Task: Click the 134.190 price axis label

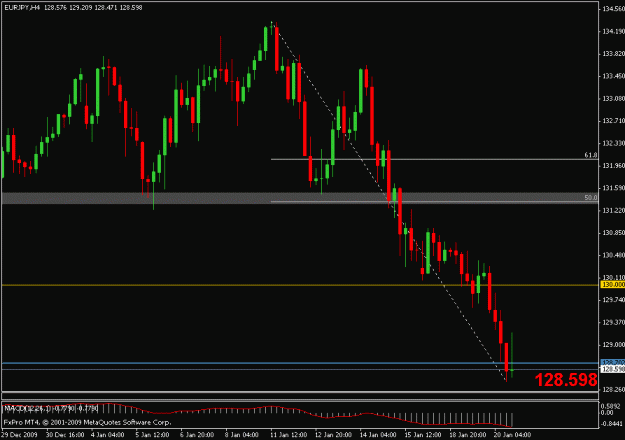Action: coord(613,31)
